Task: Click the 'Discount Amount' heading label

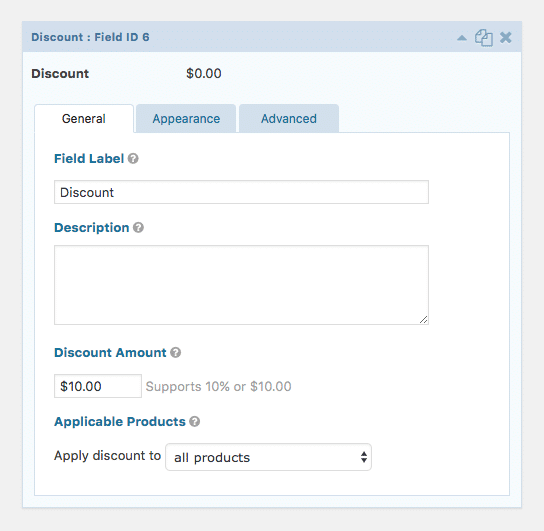Action: [x=110, y=353]
